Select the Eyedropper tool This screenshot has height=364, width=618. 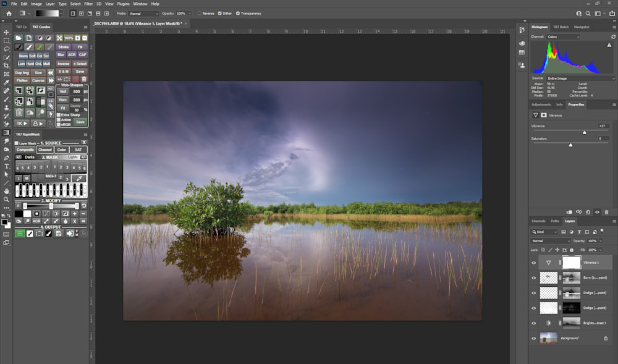(x=6, y=82)
